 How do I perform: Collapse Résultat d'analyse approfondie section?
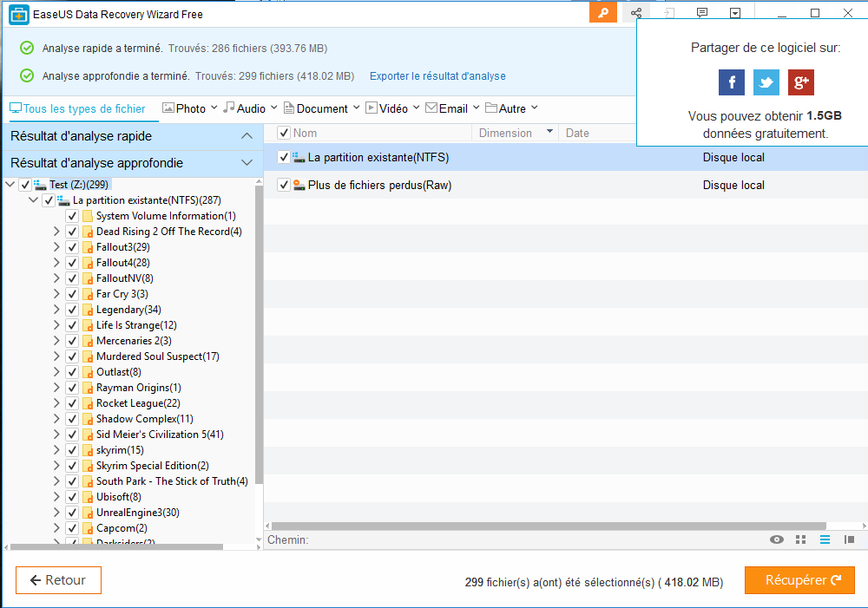coord(247,163)
